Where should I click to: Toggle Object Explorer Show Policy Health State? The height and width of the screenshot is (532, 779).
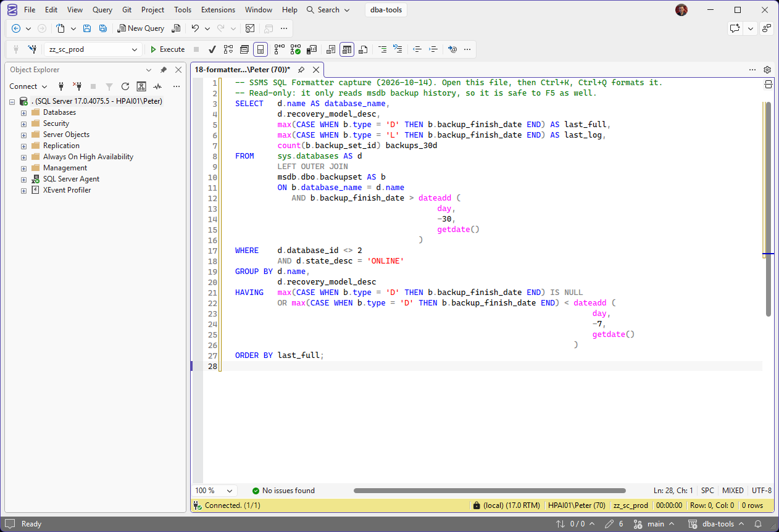(x=141, y=86)
